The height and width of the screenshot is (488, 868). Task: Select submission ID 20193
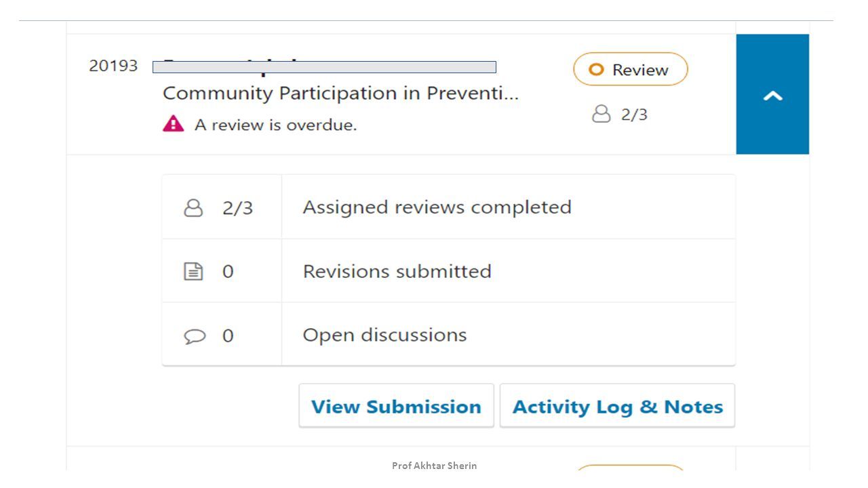113,66
